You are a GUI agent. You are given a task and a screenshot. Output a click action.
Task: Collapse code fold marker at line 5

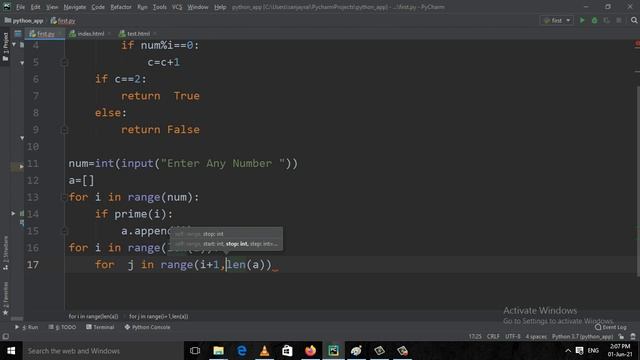click(64, 62)
